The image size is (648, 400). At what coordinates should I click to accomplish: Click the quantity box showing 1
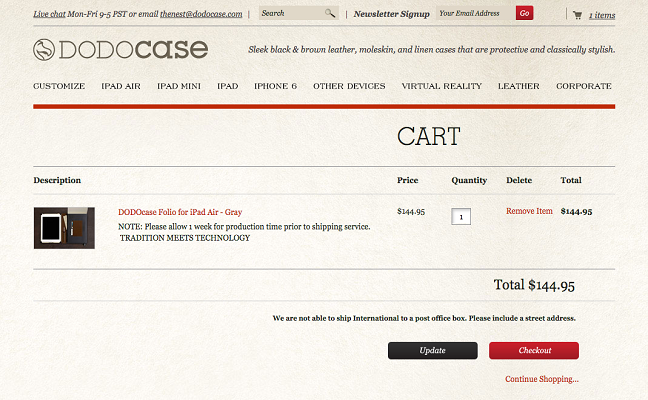coord(461,217)
